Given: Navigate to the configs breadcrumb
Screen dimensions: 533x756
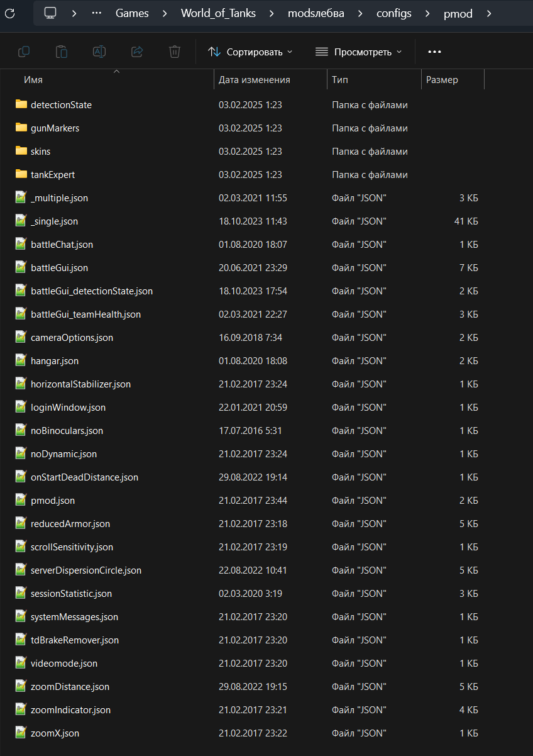Looking at the screenshot, I should (394, 13).
